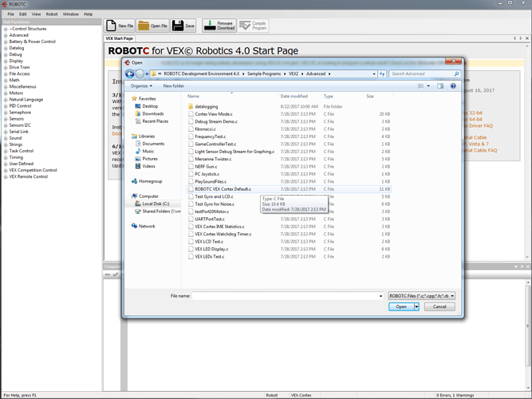Open Favorites star in navigation pane
This screenshot has height=399, width=532.
134,98
